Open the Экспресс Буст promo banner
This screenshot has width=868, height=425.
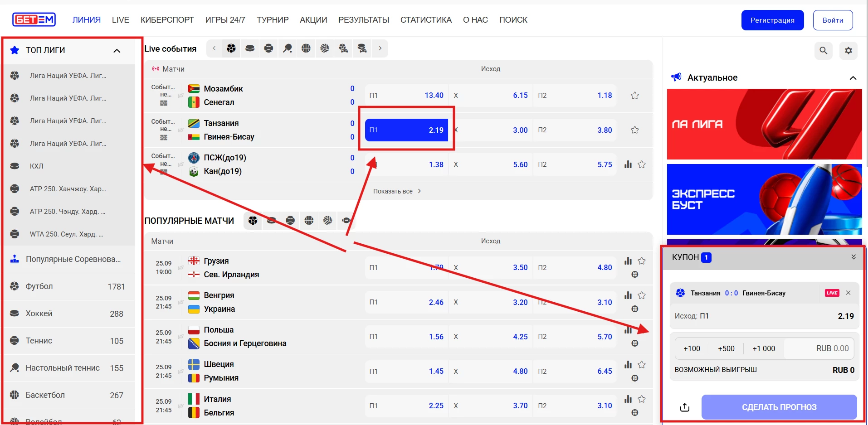[x=765, y=199]
